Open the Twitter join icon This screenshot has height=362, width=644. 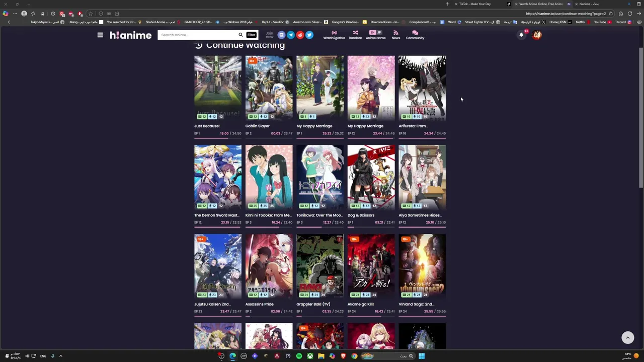click(309, 35)
